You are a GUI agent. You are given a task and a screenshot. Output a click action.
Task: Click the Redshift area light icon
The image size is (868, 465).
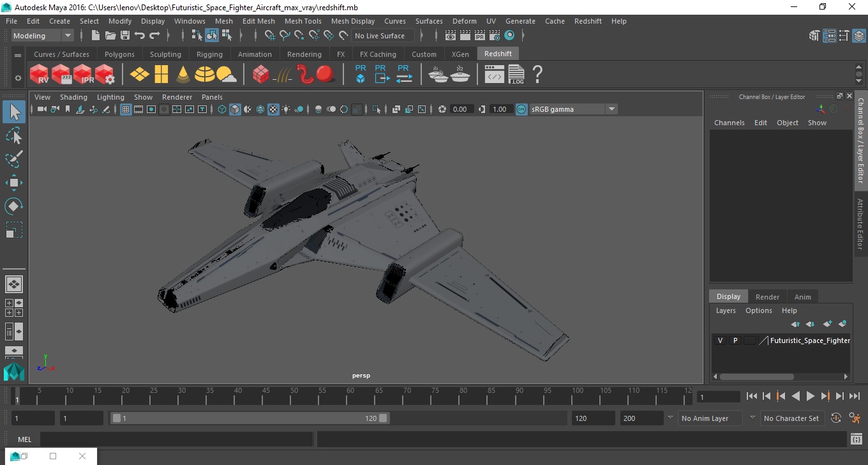point(140,75)
